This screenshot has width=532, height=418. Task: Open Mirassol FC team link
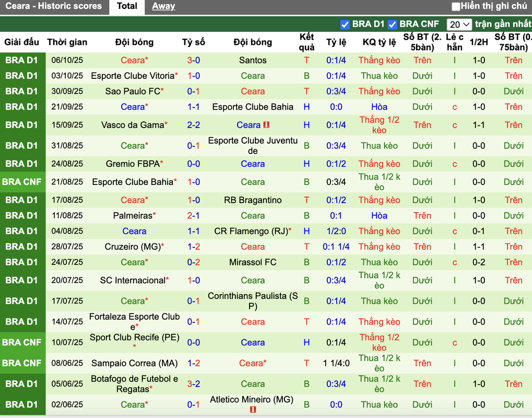point(253,262)
